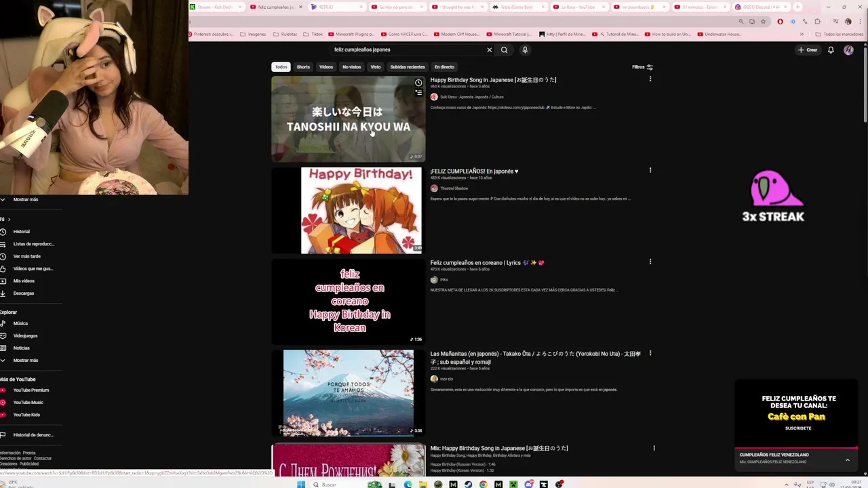
Task: Expand the Tú section chevron
Action: pos(9,219)
